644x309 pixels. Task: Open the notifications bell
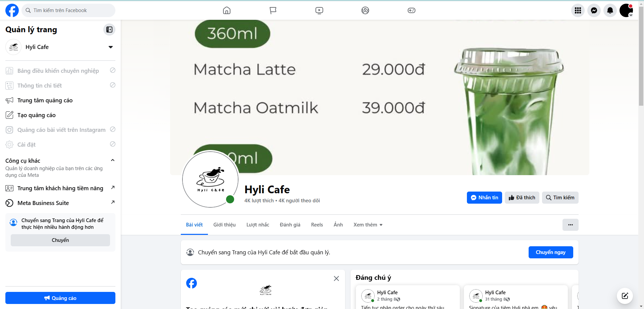tap(610, 10)
